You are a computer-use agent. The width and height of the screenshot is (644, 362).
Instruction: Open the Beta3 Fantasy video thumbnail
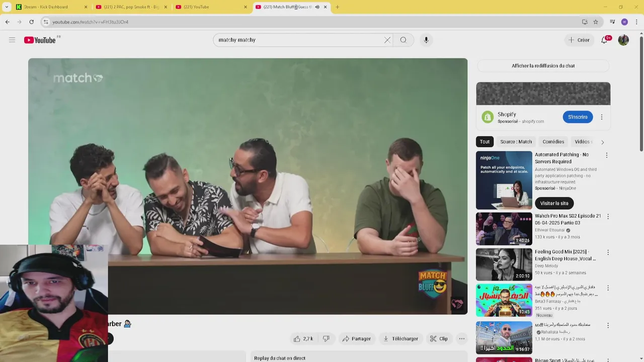tap(504, 300)
